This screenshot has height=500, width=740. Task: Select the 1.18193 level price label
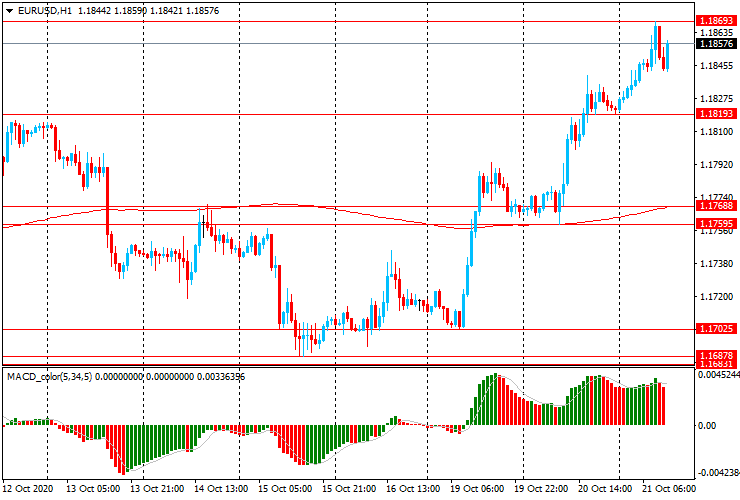pyautogui.click(x=716, y=114)
